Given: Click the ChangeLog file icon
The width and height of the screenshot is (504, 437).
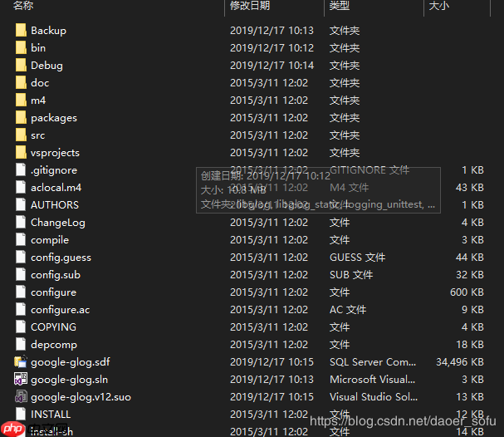Looking at the screenshot, I should coord(21,222).
